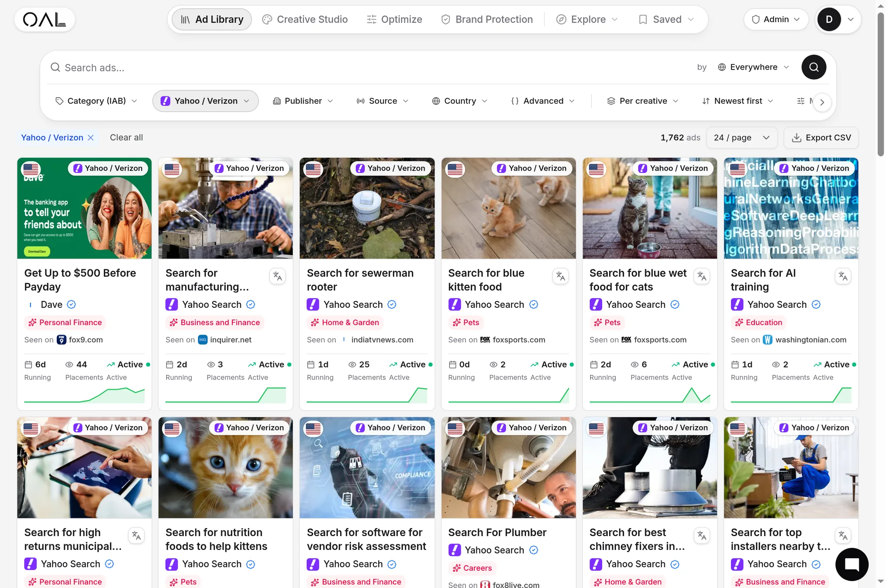This screenshot has height=588, width=886.
Task: Expand the Publisher filter
Action: pyautogui.click(x=303, y=101)
